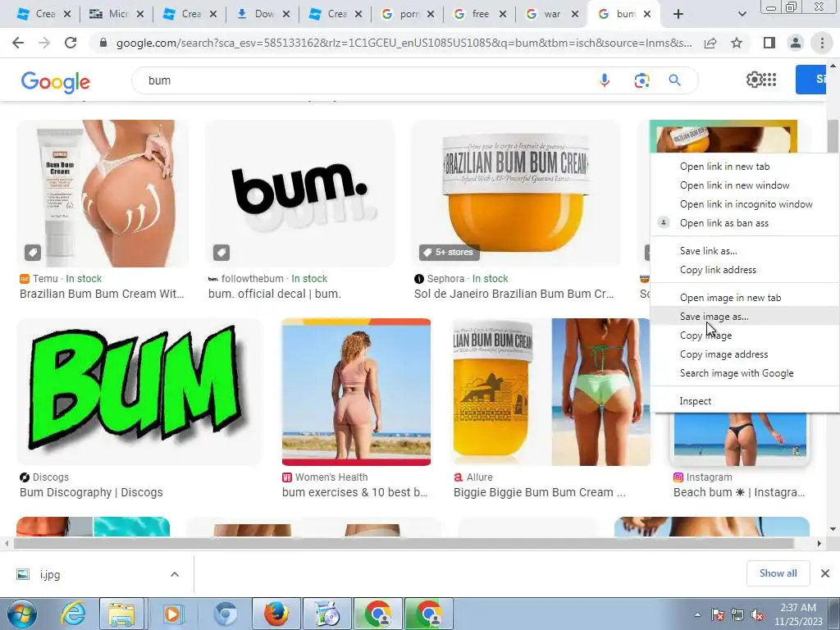This screenshot has height=630, width=840.
Task: Click the magnifier search button
Action: tap(674, 80)
